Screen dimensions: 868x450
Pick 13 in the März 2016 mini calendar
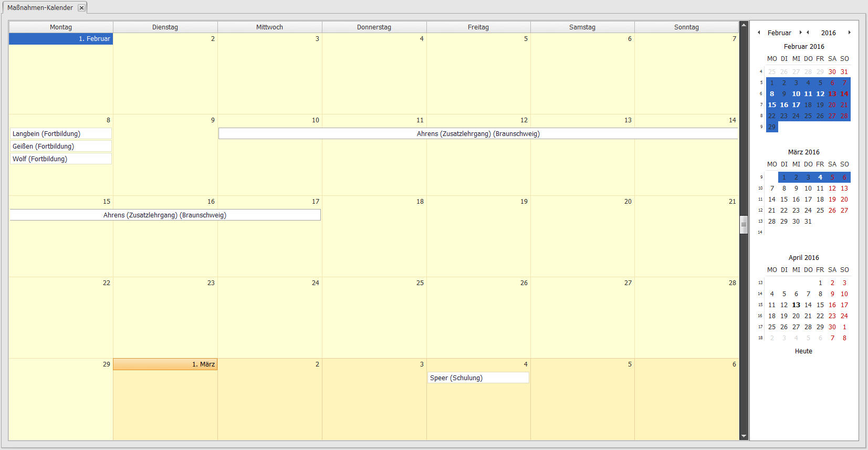[x=844, y=189]
